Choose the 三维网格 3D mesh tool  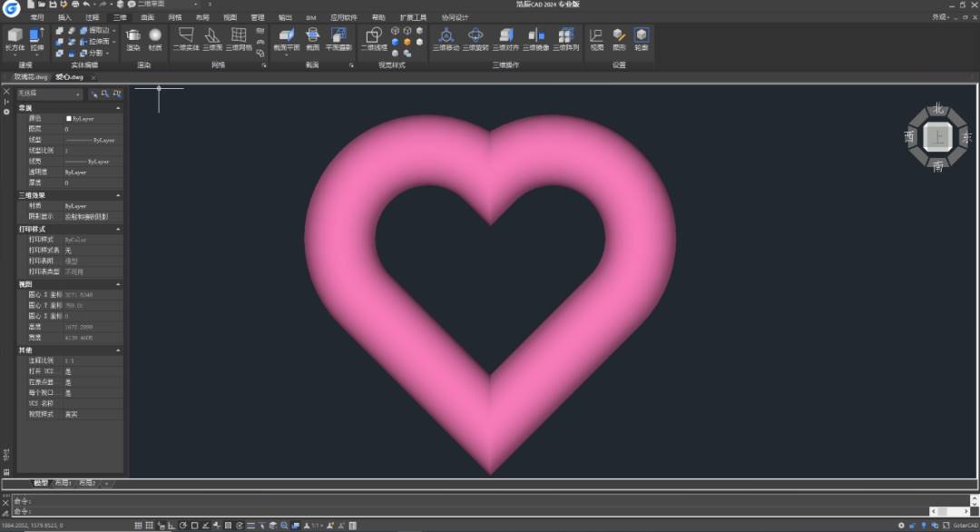pos(239,39)
